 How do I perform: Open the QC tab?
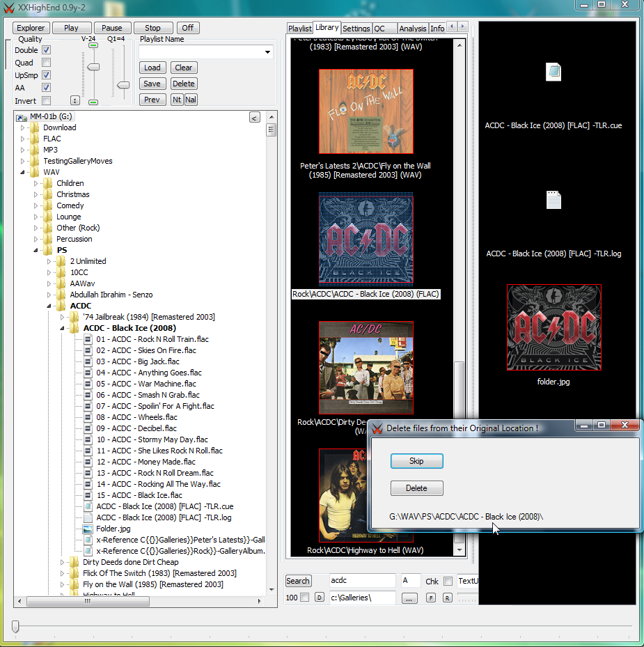(x=384, y=28)
